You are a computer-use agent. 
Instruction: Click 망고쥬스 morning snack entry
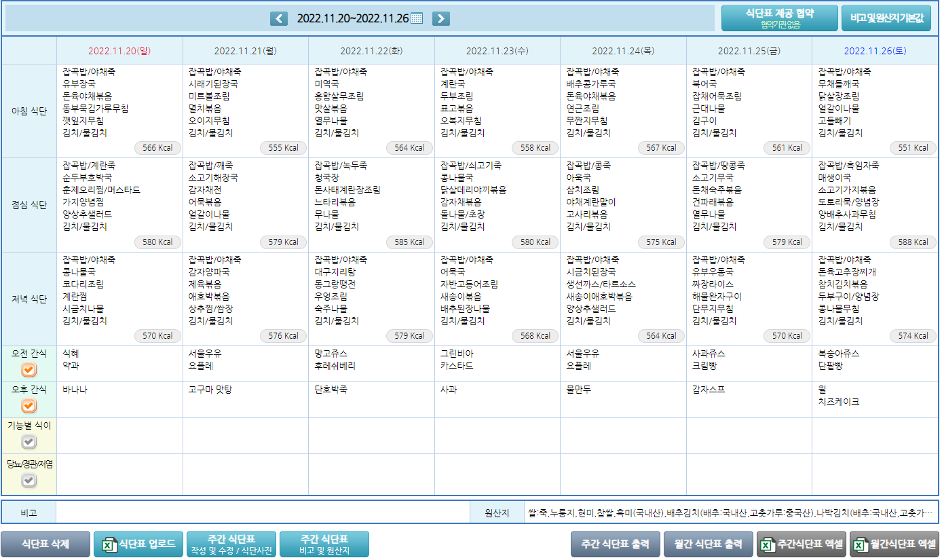tap(331, 354)
